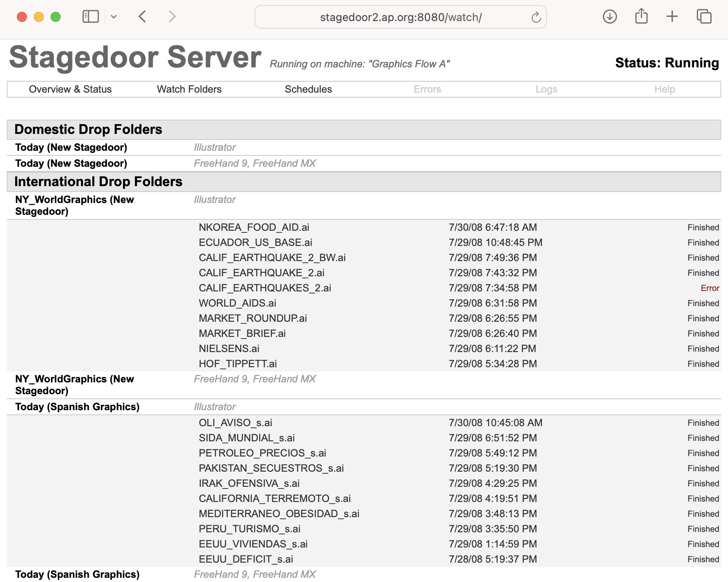Click the CALIF_EARTHQUAKE_2_BW.ai file name

272,258
